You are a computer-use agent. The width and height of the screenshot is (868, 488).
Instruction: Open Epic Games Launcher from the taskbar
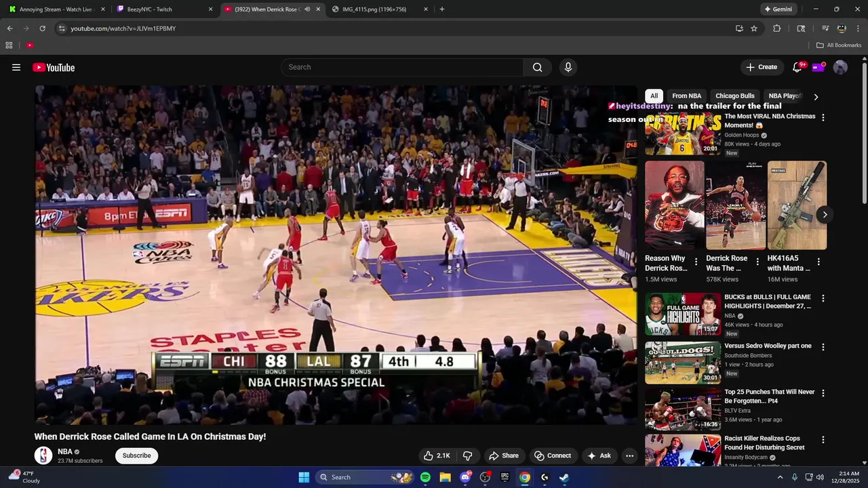[x=505, y=477]
